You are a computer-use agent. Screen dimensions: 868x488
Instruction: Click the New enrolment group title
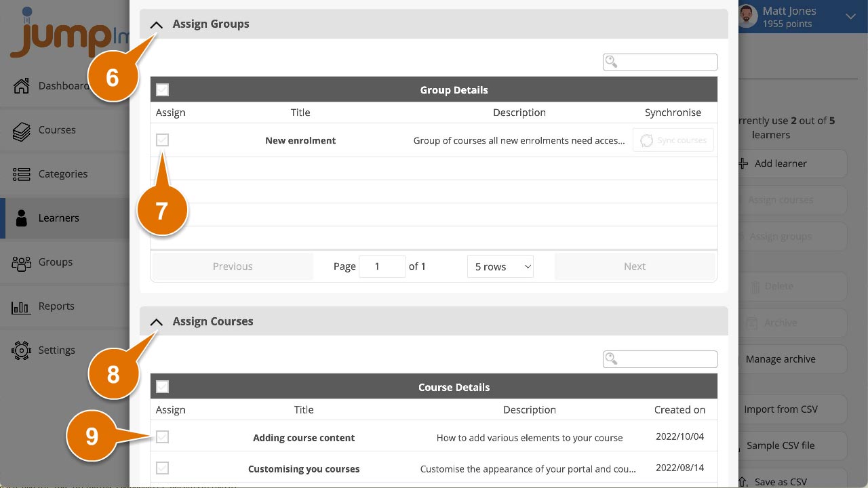click(300, 140)
